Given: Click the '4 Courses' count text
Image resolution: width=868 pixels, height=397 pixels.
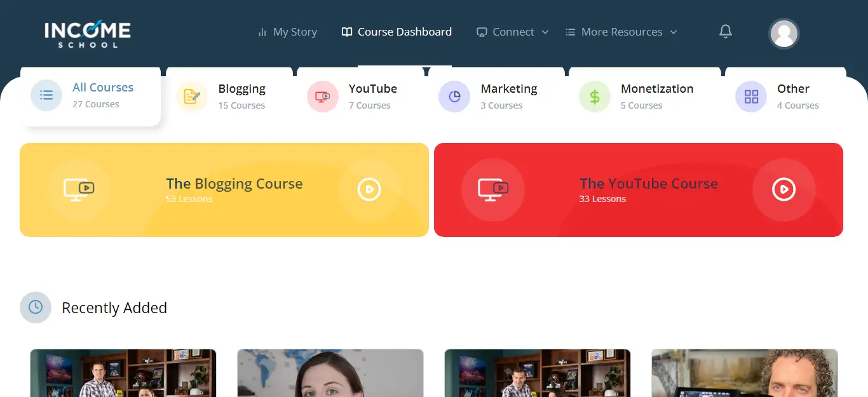Looking at the screenshot, I should tap(798, 105).
